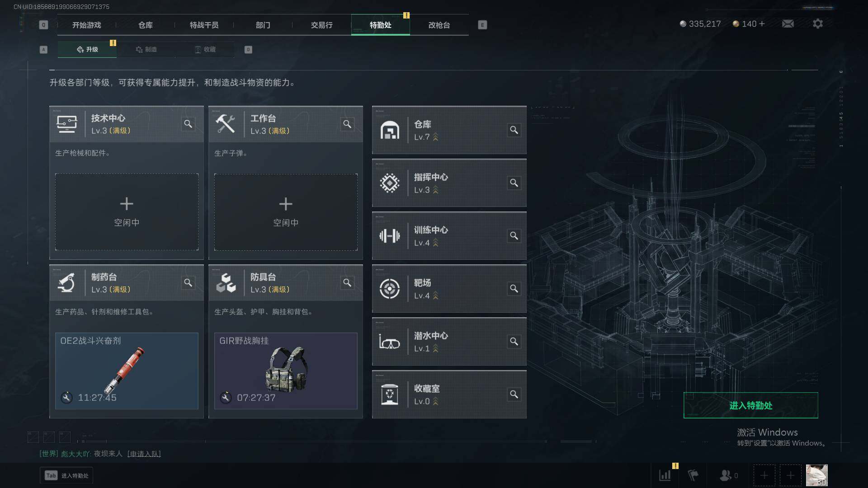
Task: Click magnifier icon on 技术中心 card
Action: click(188, 124)
